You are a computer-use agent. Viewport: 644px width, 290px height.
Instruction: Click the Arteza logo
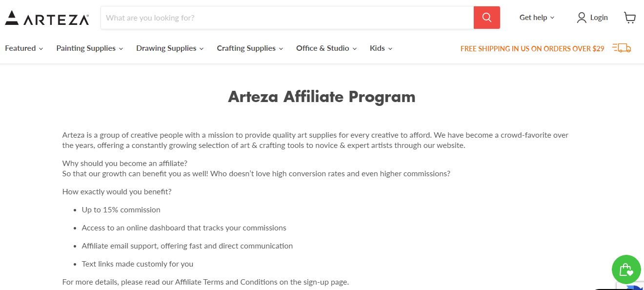(47, 18)
